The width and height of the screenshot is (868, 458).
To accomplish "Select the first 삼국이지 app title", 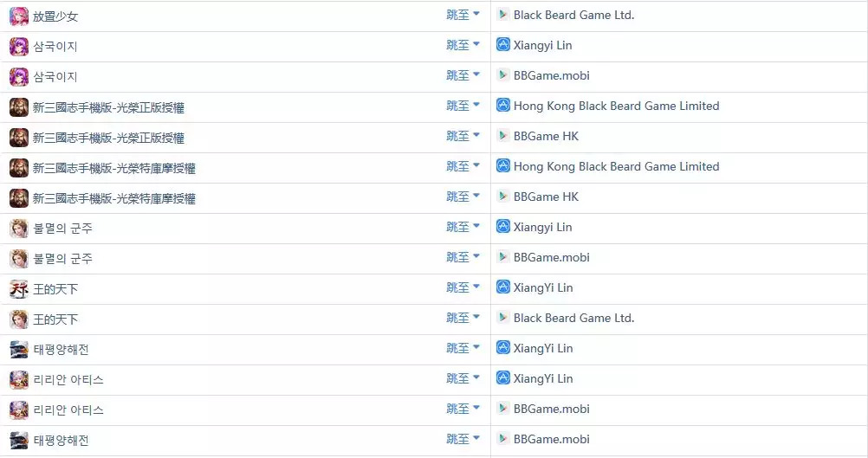I will (55, 47).
